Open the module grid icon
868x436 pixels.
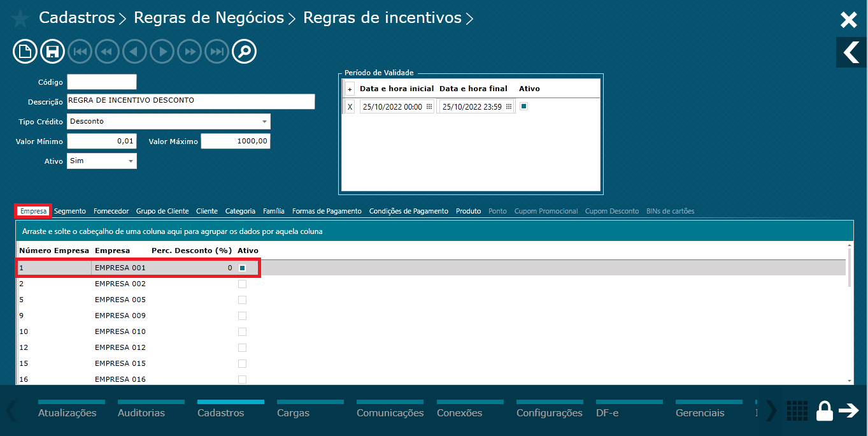[798, 411]
